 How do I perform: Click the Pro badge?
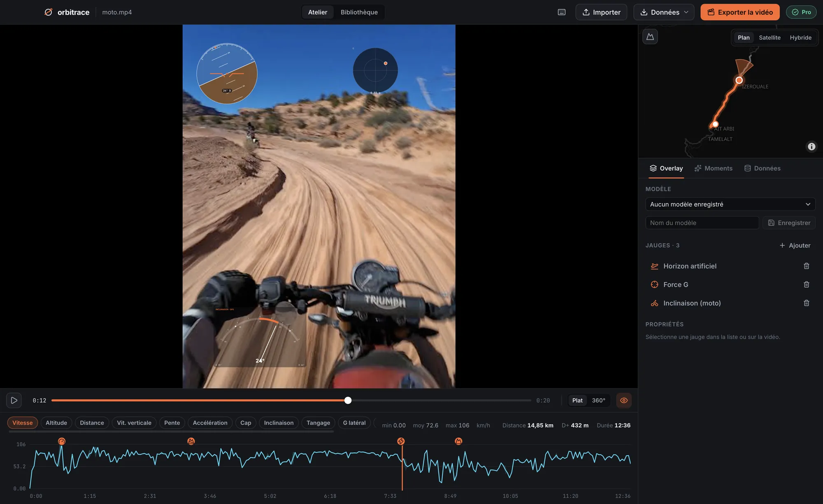pos(801,12)
